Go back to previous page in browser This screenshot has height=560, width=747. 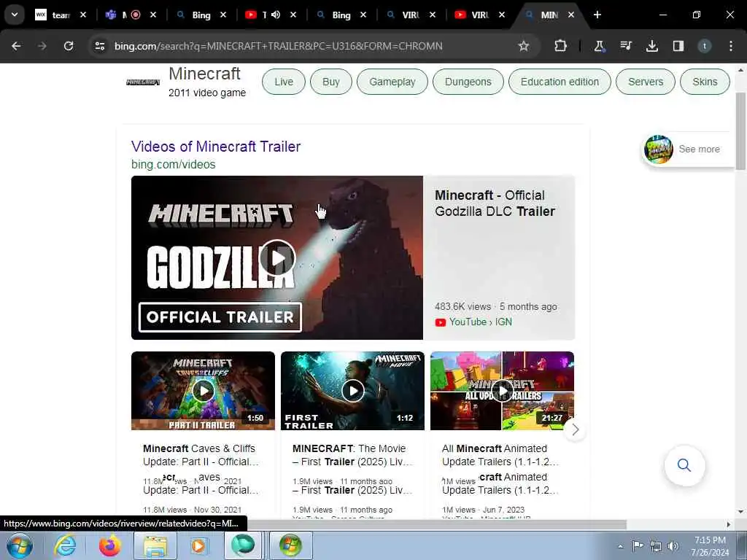(x=16, y=46)
